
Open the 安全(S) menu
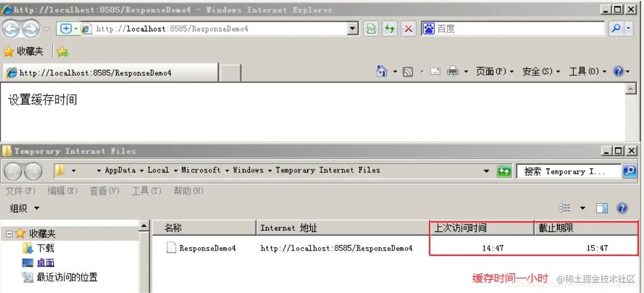coord(541,72)
